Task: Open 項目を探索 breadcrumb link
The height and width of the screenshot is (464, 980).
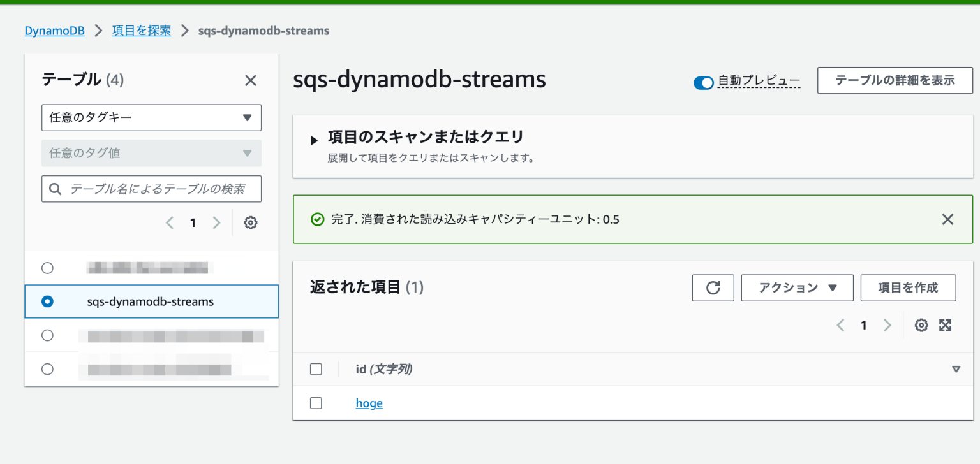Action: 142,30
